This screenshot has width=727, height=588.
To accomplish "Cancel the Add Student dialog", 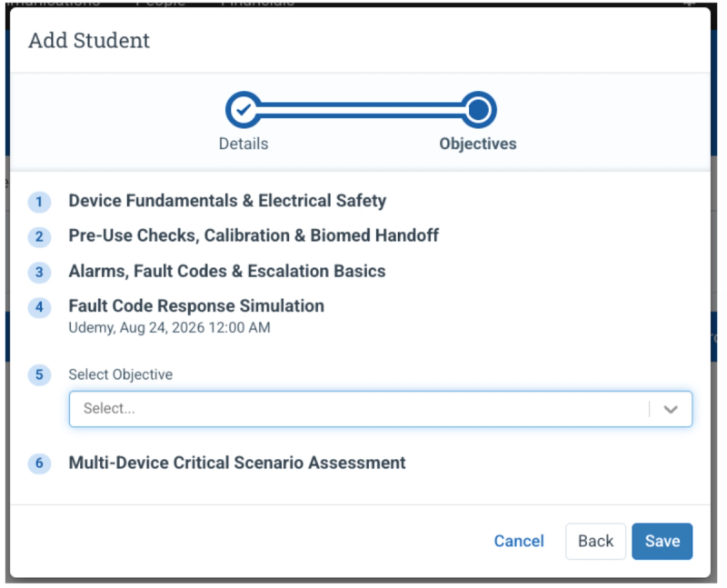I will [x=519, y=541].
